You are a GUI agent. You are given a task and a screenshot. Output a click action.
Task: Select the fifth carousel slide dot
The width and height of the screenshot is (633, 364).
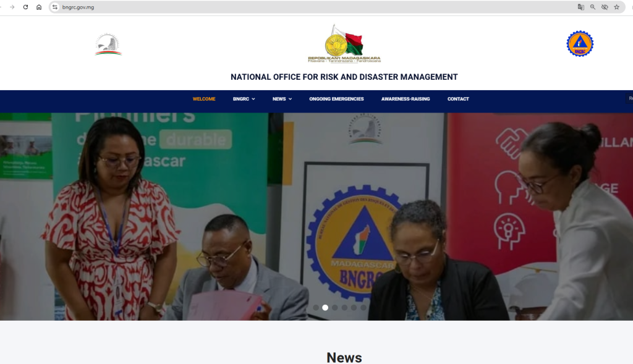pyautogui.click(x=354, y=308)
